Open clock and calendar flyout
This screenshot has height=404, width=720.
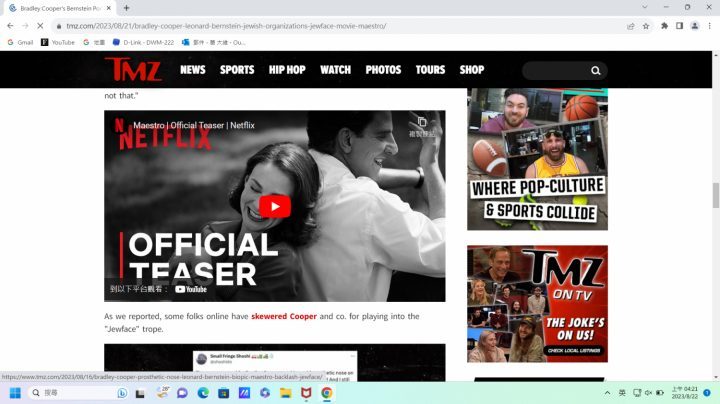[685, 393]
